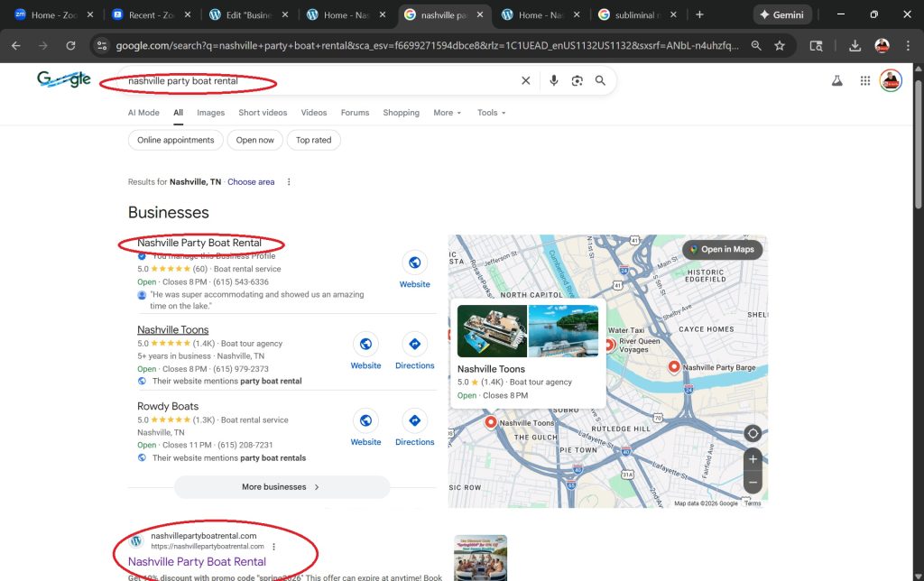The width and height of the screenshot is (924, 581).
Task: Click Directions icon for Nashville Toons
Action: tap(414, 345)
